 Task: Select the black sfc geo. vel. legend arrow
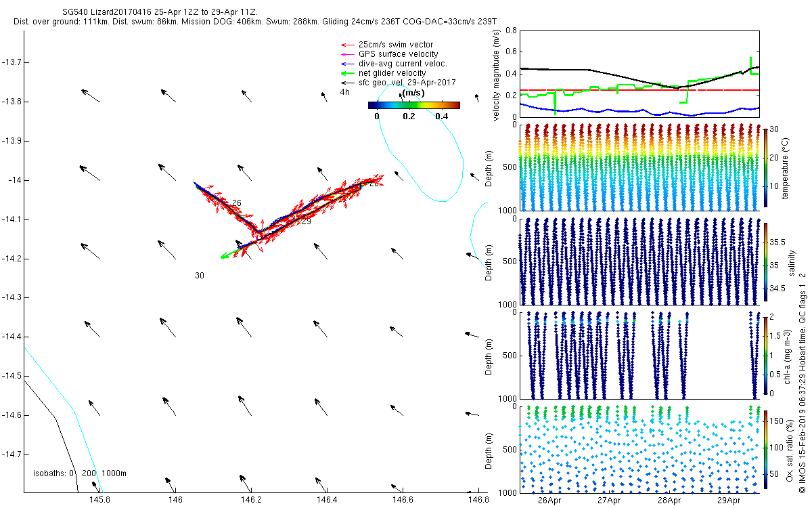tap(346, 82)
